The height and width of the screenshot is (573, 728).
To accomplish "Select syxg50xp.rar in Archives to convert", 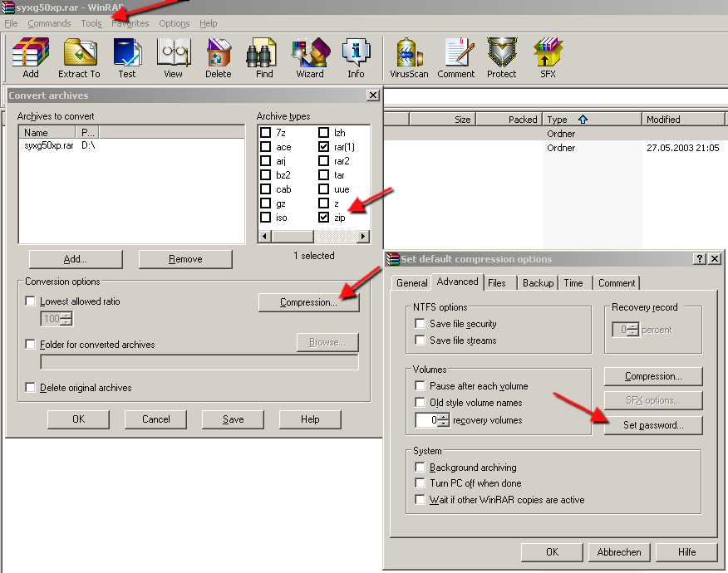I will coord(49,145).
